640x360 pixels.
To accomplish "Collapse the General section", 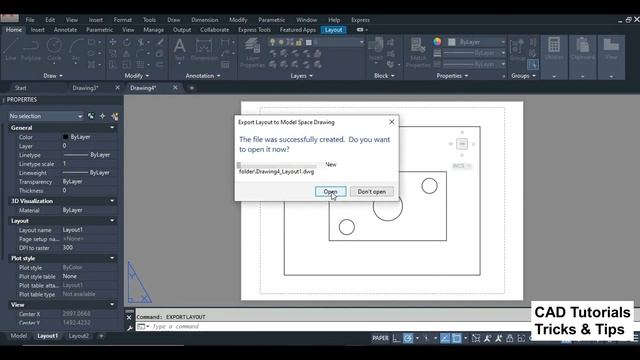I will (112, 128).
